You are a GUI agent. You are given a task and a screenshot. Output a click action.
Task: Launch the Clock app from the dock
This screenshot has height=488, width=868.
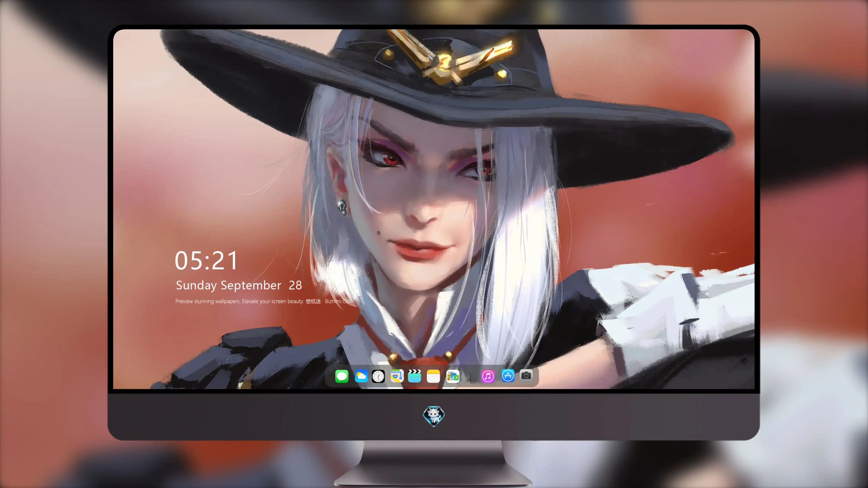pos(378,376)
